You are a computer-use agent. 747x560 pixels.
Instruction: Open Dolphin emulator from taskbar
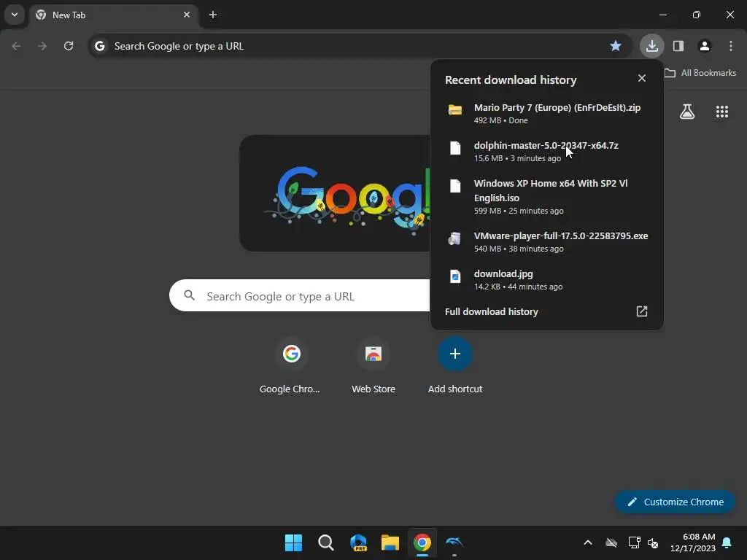tap(454, 542)
